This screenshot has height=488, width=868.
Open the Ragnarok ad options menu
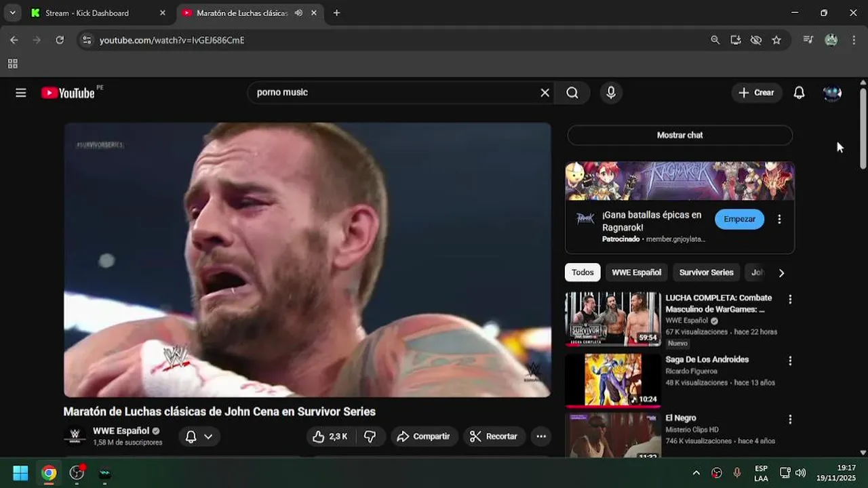[x=779, y=219]
